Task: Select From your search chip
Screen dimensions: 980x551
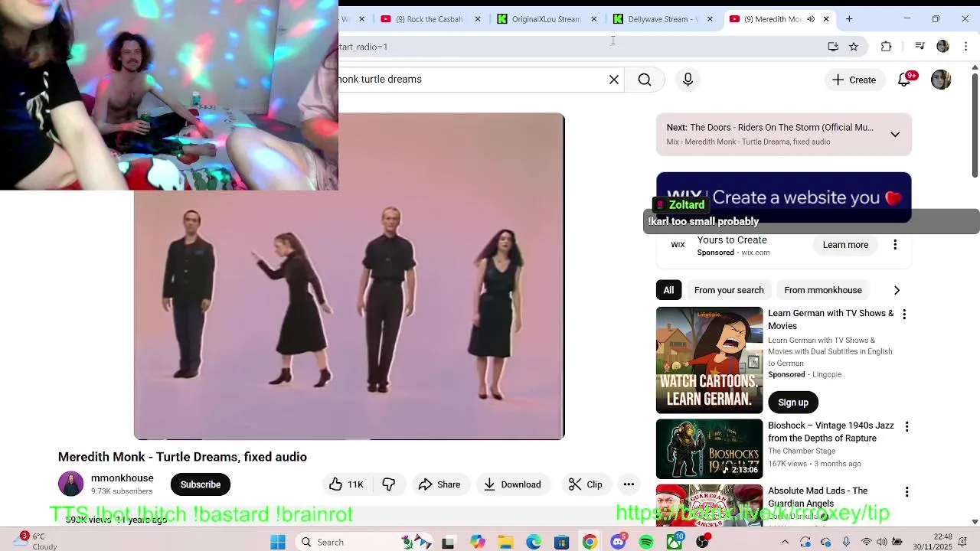Action: [729, 290]
